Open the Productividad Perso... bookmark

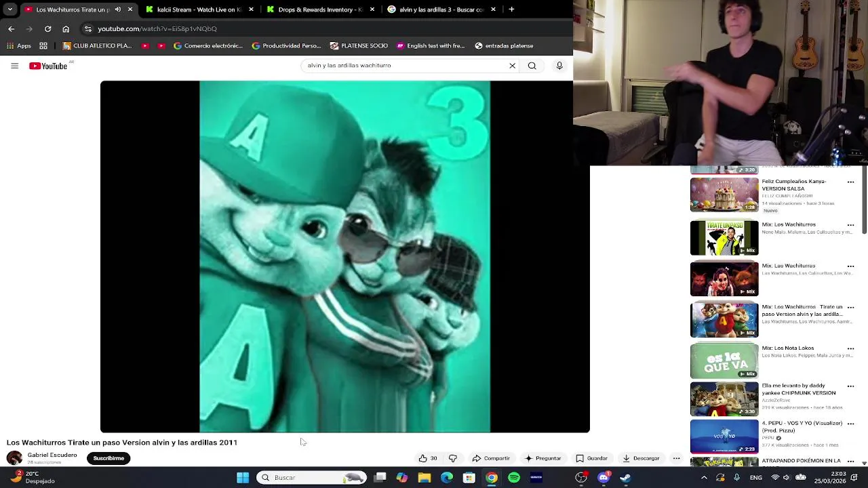tap(286, 45)
